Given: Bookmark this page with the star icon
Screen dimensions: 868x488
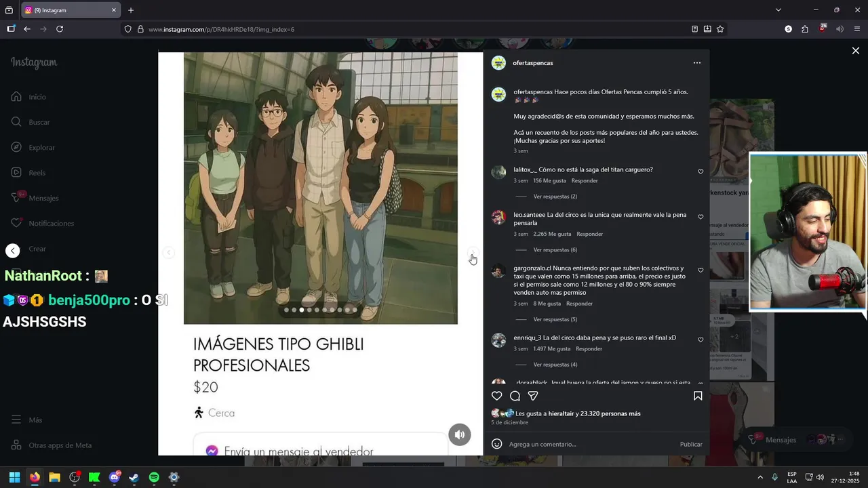Looking at the screenshot, I should point(720,29).
